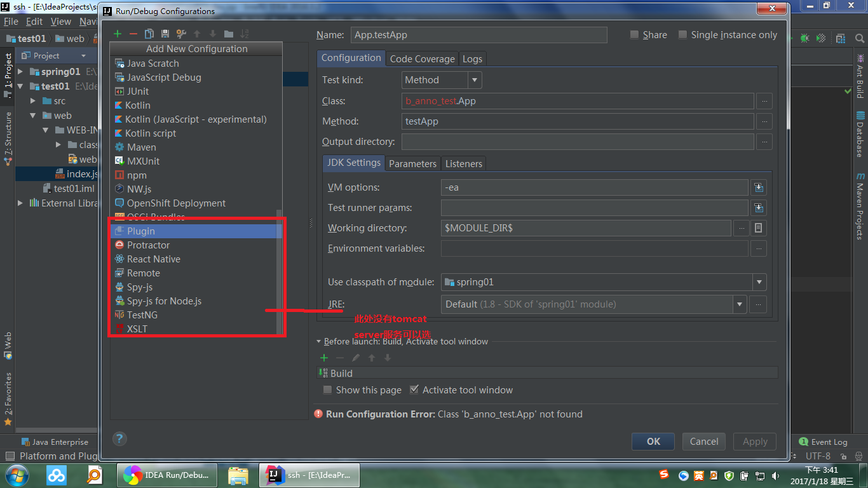
Task: Open the dialog help question mark
Action: [119, 438]
